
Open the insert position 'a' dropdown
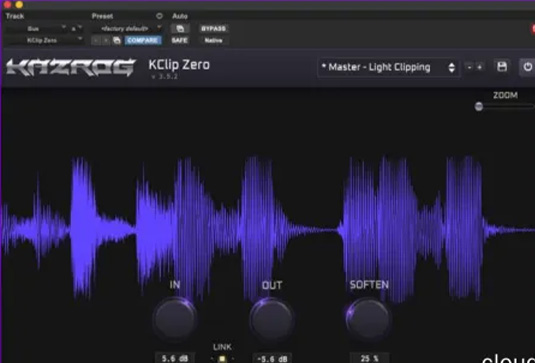76,29
